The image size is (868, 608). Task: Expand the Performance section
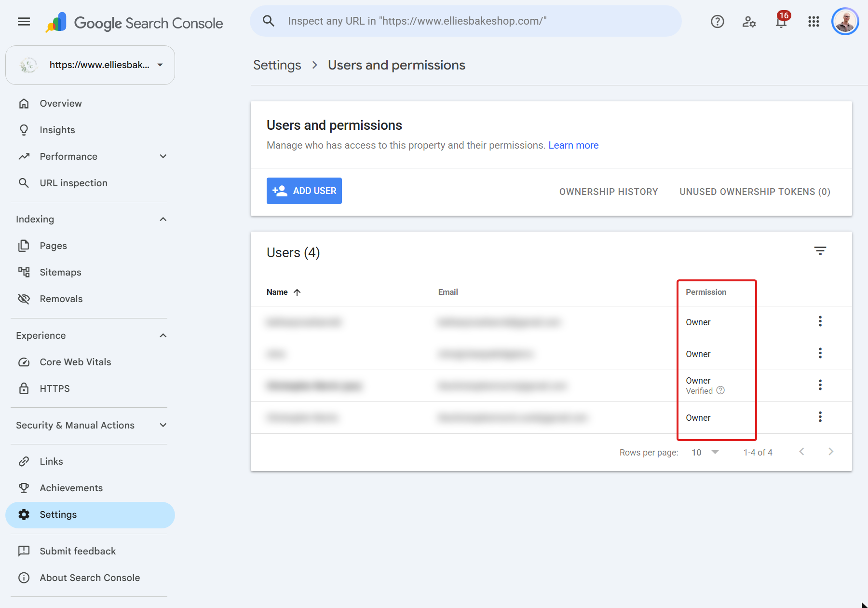click(x=163, y=156)
